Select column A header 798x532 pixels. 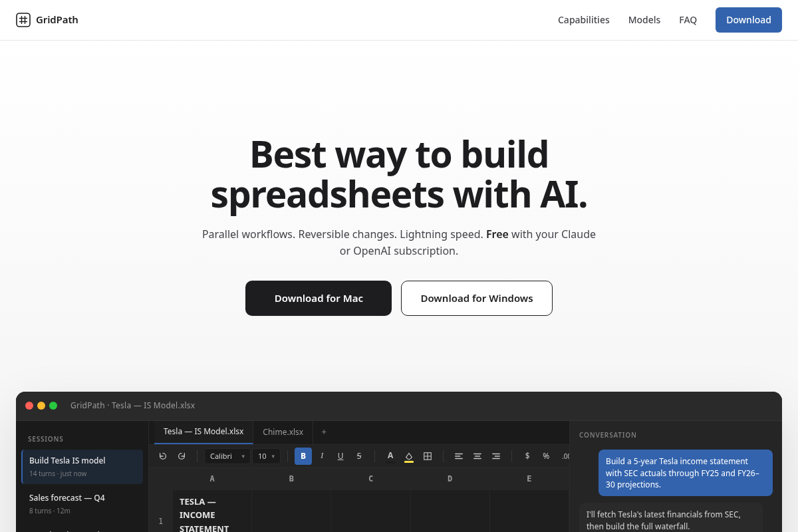[x=212, y=479]
